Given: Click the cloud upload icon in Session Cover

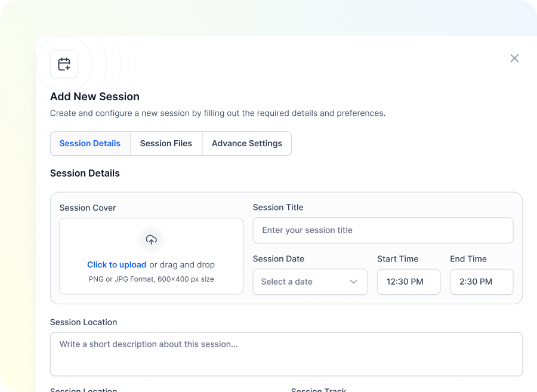Looking at the screenshot, I should 152,240.
